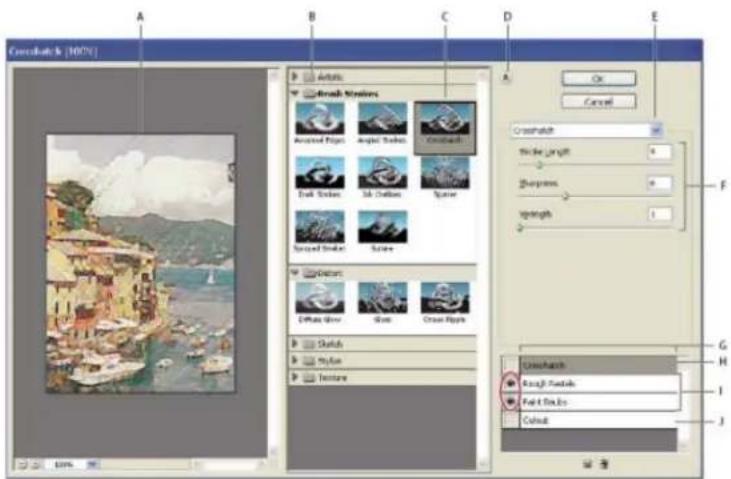
Task: Click the zoom in plus button
Action: [x=35, y=465]
